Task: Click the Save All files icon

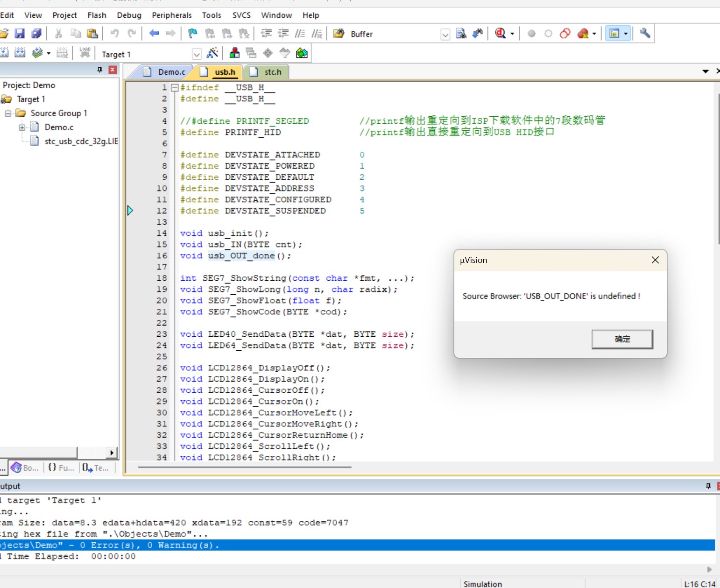Action: pyautogui.click(x=36, y=34)
